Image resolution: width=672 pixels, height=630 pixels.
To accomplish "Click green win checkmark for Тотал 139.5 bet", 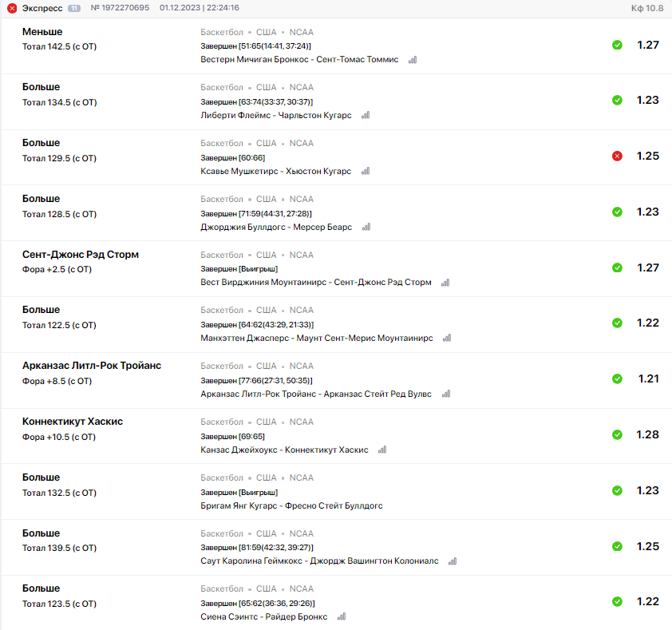I will 617,546.
